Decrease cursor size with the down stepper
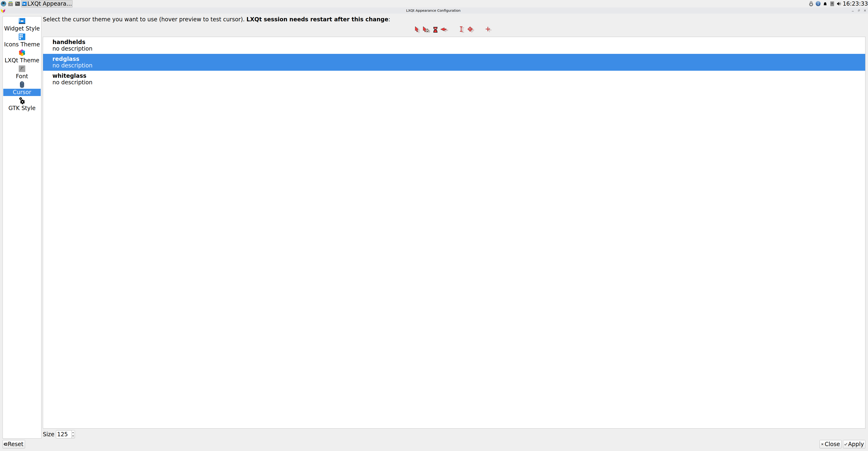The height and width of the screenshot is (451, 868). tap(73, 436)
